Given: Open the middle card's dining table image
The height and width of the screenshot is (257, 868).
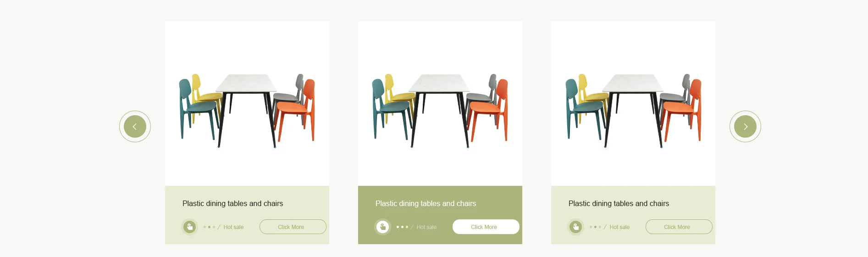Looking at the screenshot, I should [x=440, y=110].
